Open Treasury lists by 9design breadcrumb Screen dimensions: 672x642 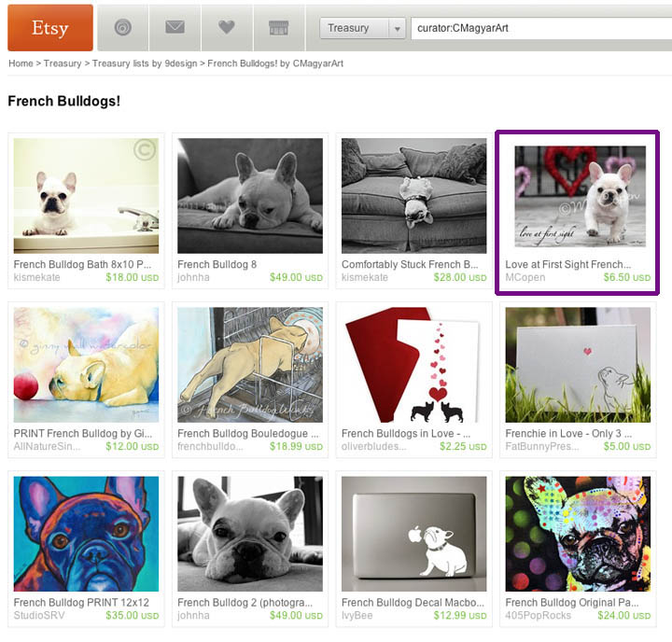145,63
